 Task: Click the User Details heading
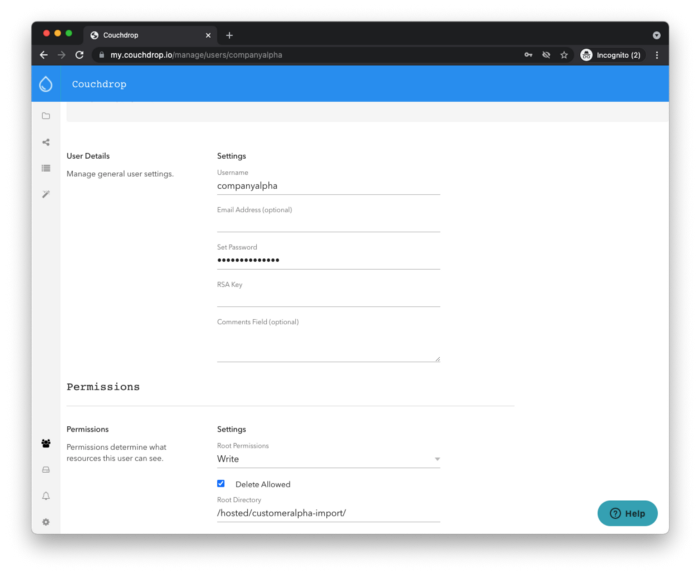pos(88,156)
